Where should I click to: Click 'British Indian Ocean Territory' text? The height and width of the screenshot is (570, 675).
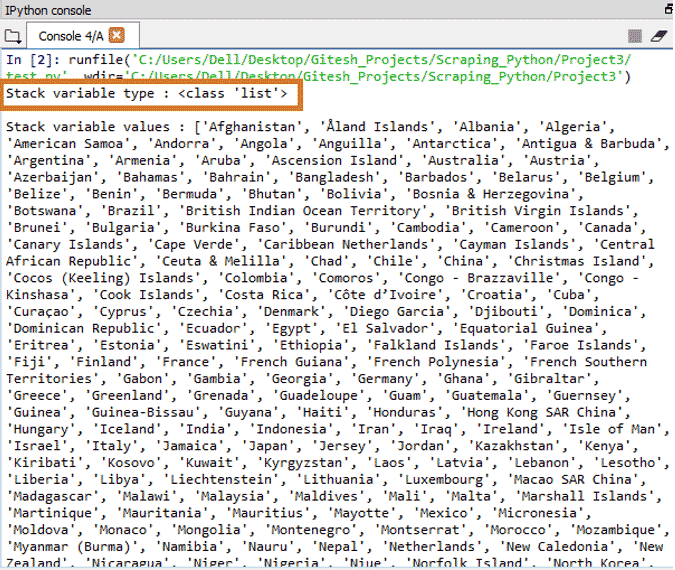click(303, 211)
